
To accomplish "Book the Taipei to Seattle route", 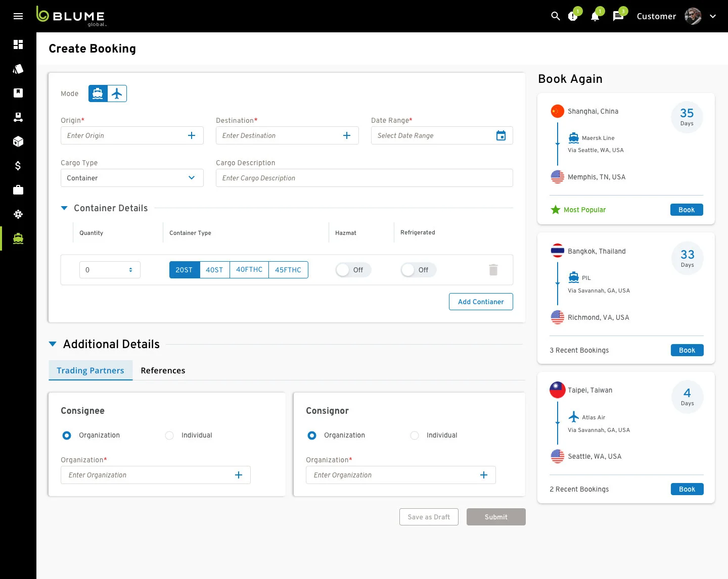I will point(687,489).
